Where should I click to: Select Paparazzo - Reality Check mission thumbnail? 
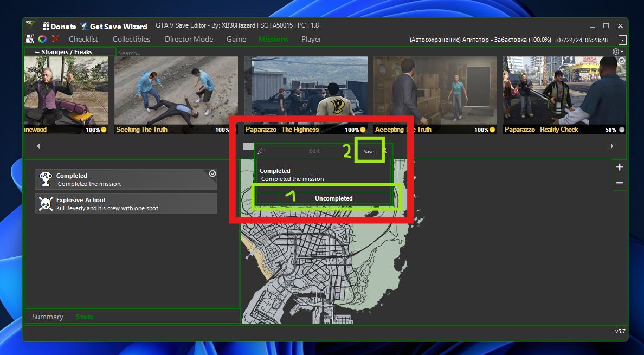pyautogui.click(x=564, y=95)
